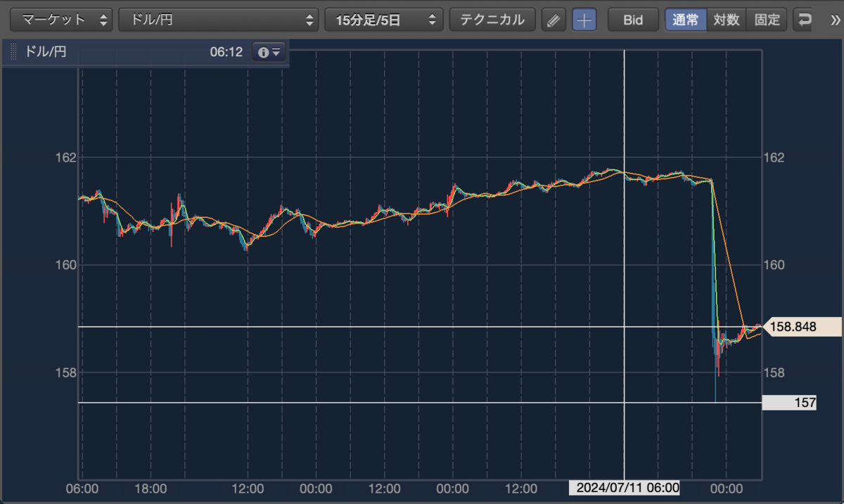Click the 18:00 time axis label
The height and width of the screenshot is (504, 844).
tap(151, 488)
